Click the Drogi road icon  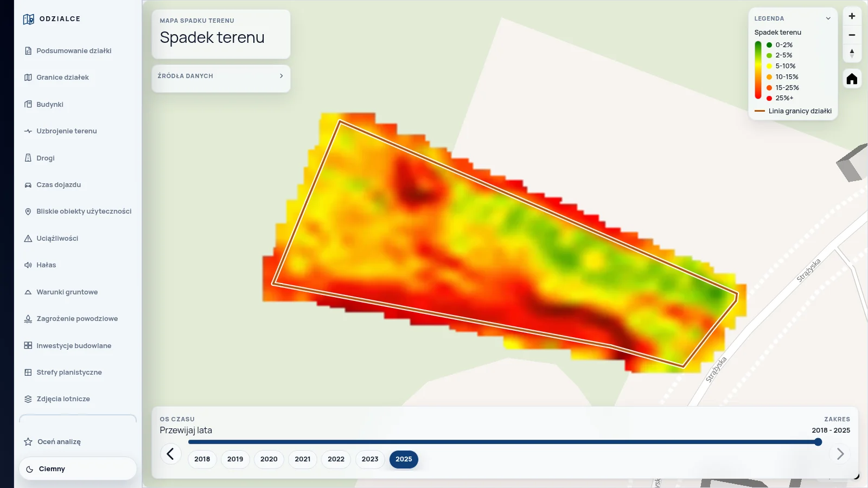tap(28, 158)
